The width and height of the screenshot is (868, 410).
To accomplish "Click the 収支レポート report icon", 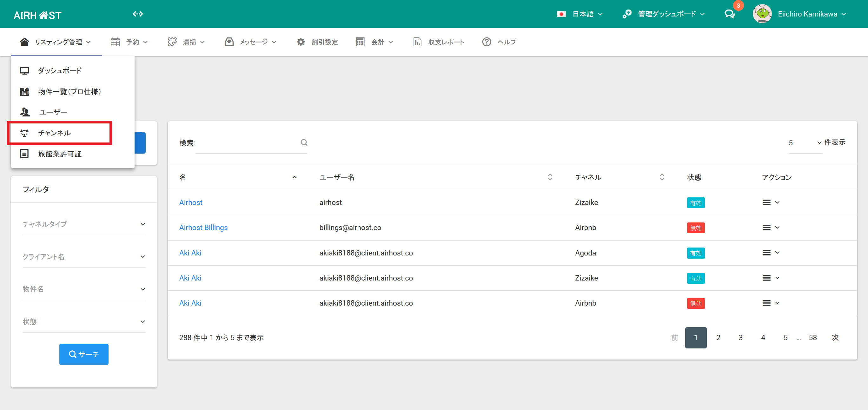I will [x=417, y=42].
